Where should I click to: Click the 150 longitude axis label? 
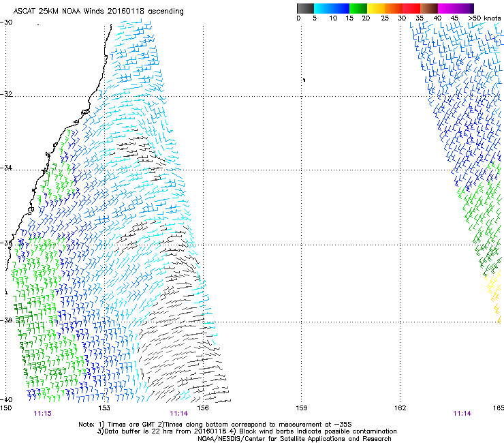[x=5, y=408]
